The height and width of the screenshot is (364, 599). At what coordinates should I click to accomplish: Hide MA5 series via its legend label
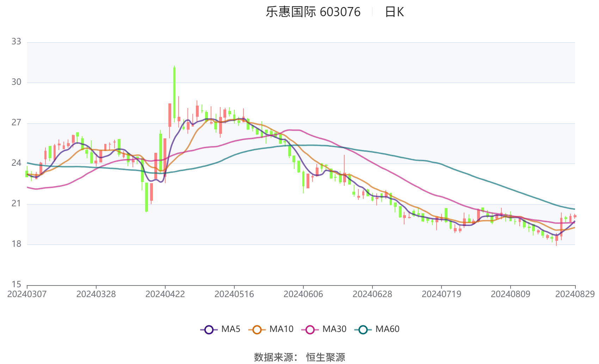click(x=231, y=329)
